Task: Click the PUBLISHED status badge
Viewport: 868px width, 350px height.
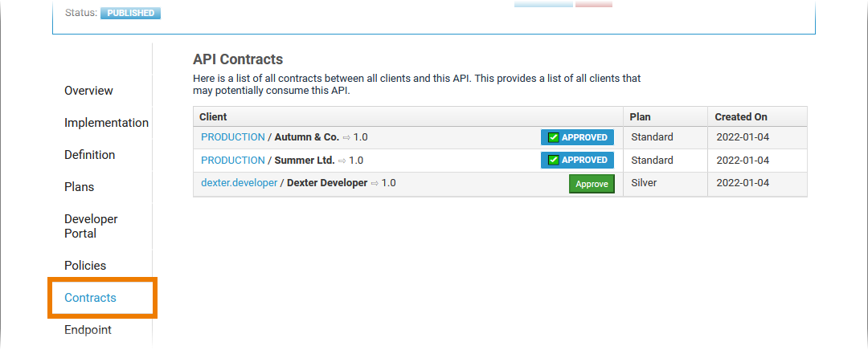Action: (130, 13)
